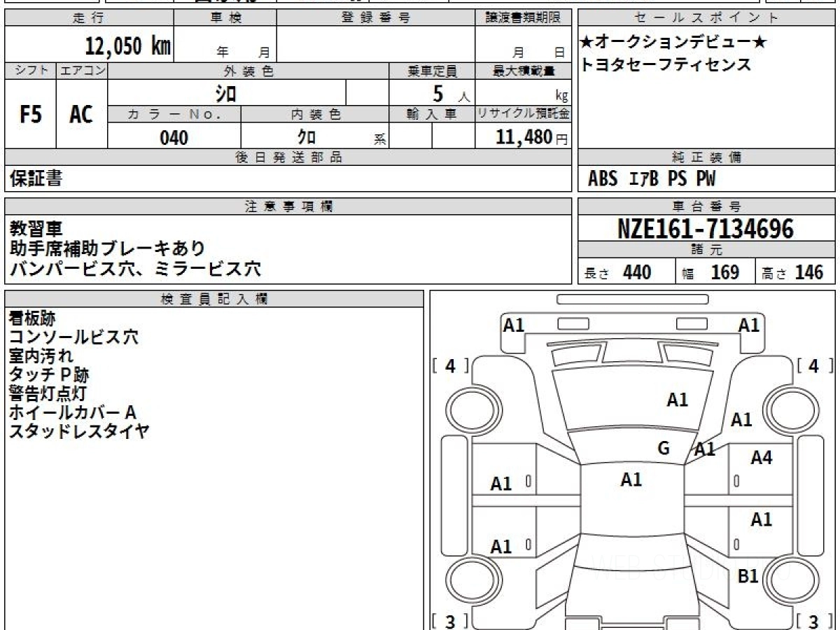Select the AC air conditioner value
The height and width of the screenshot is (630, 840).
(81, 114)
